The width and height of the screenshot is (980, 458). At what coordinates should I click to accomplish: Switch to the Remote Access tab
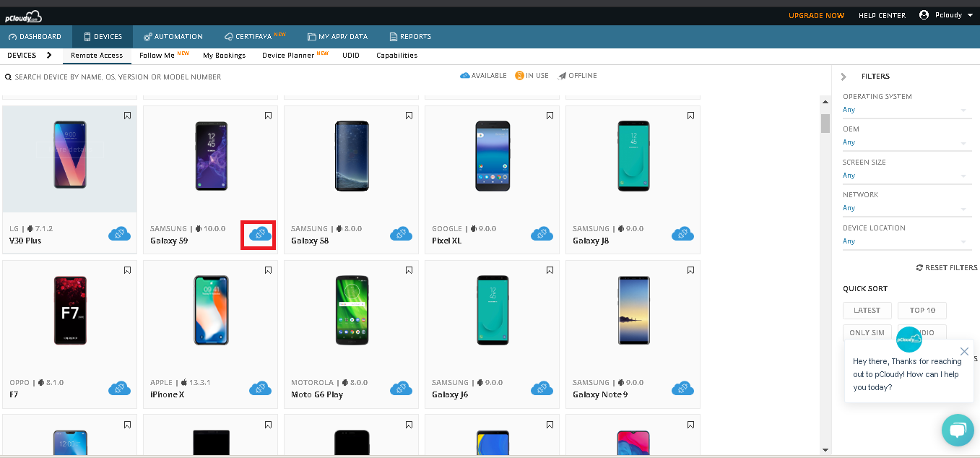click(97, 56)
